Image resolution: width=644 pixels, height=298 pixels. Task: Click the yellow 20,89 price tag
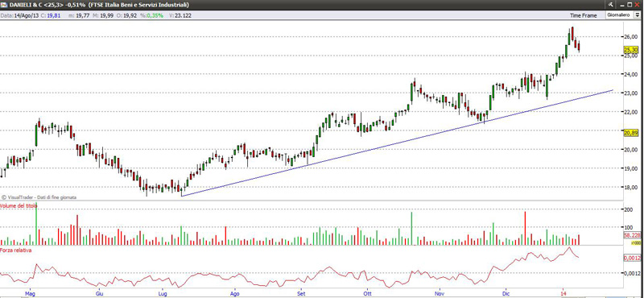coord(630,132)
